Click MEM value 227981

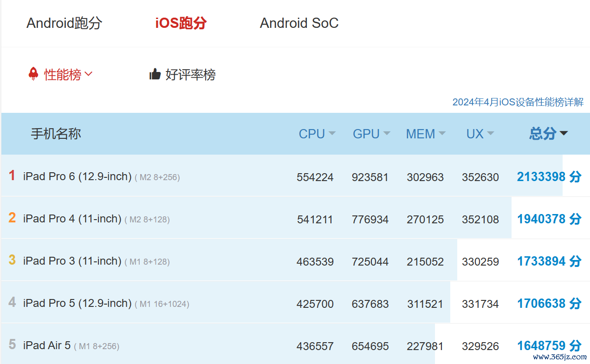425,346
